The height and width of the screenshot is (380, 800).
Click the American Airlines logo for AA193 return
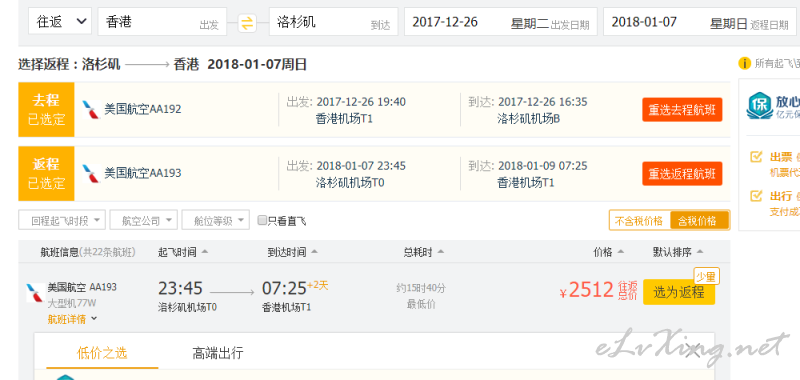[x=91, y=173]
